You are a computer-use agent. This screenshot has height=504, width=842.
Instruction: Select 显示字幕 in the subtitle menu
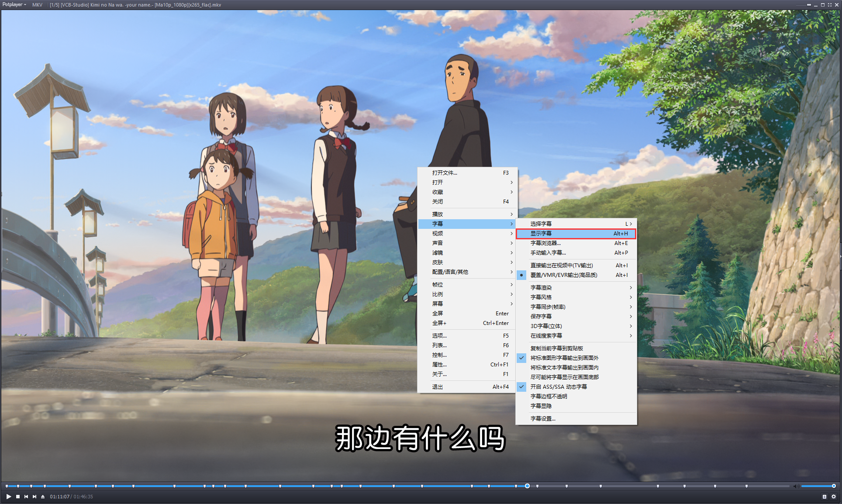tap(542, 234)
